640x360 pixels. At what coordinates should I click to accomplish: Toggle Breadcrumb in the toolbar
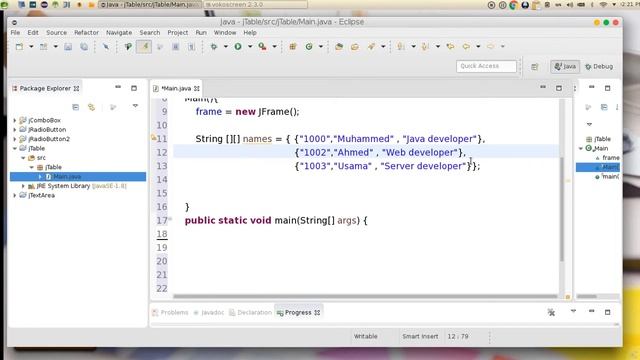[x=128, y=47]
